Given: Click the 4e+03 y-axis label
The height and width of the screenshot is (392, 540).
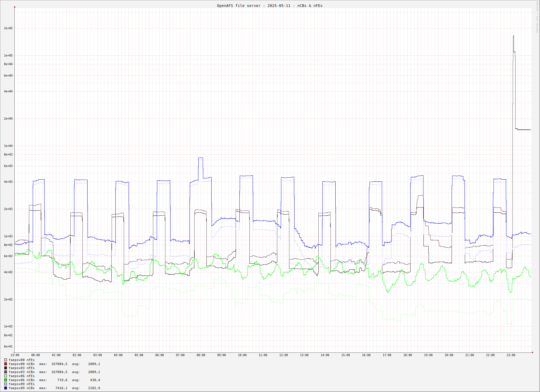Looking at the screenshot, I should (x=8, y=182).
